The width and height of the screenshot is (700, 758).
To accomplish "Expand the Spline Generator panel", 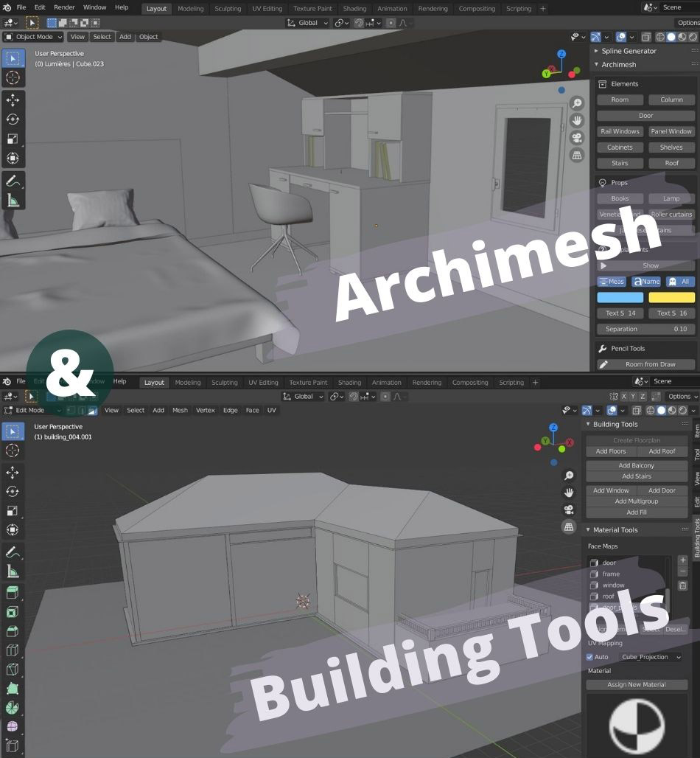I will [x=630, y=51].
